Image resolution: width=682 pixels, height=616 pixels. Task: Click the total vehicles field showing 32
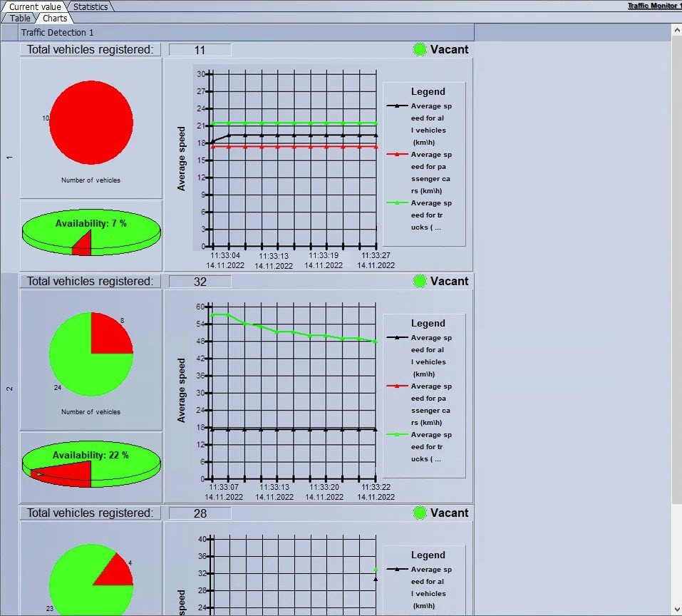200,282
